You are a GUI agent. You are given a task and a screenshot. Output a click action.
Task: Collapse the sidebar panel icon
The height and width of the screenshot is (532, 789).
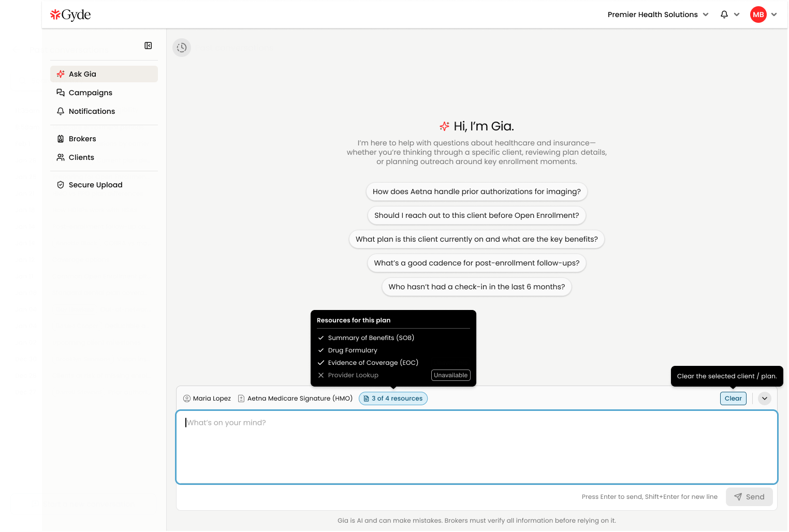[148, 46]
